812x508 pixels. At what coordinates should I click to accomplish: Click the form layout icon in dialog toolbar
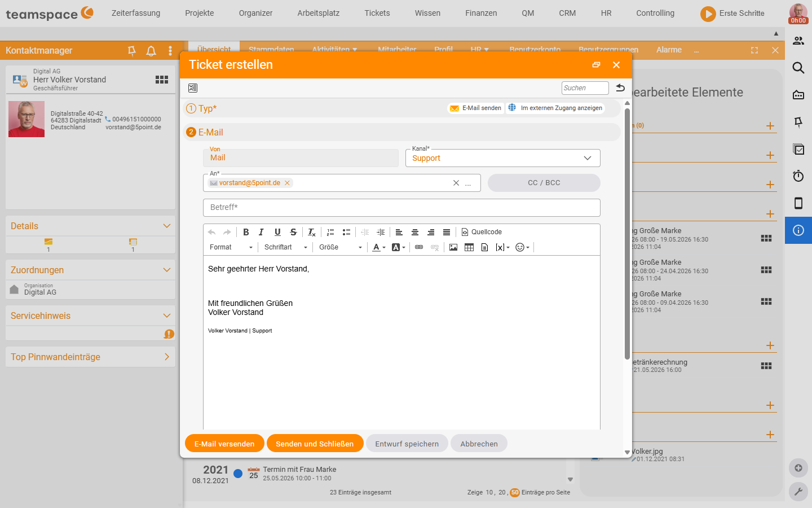(193, 88)
